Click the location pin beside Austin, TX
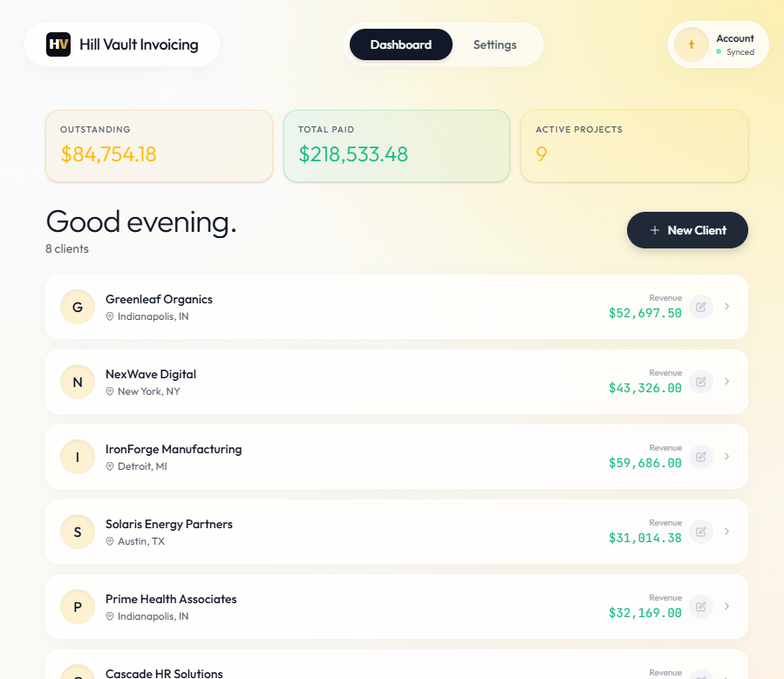784x679 pixels. point(109,541)
